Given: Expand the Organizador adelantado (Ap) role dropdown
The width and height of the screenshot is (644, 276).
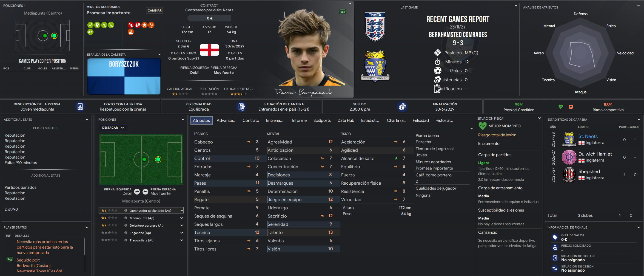Looking at the screenshot, I should pos(181,210).
